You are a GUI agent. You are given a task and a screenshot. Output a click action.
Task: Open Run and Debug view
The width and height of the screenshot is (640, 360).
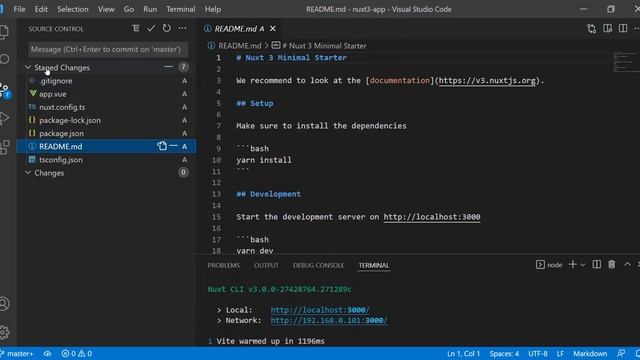4,118
